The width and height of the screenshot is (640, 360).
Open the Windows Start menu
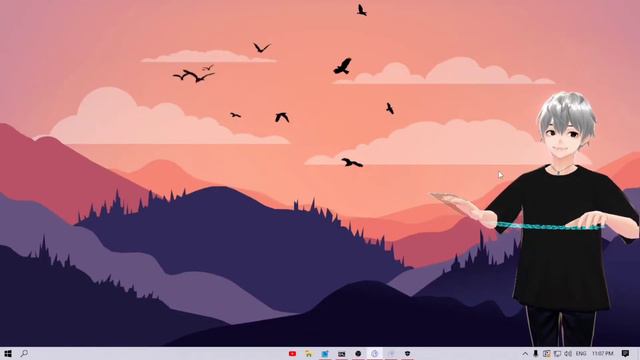8,353
